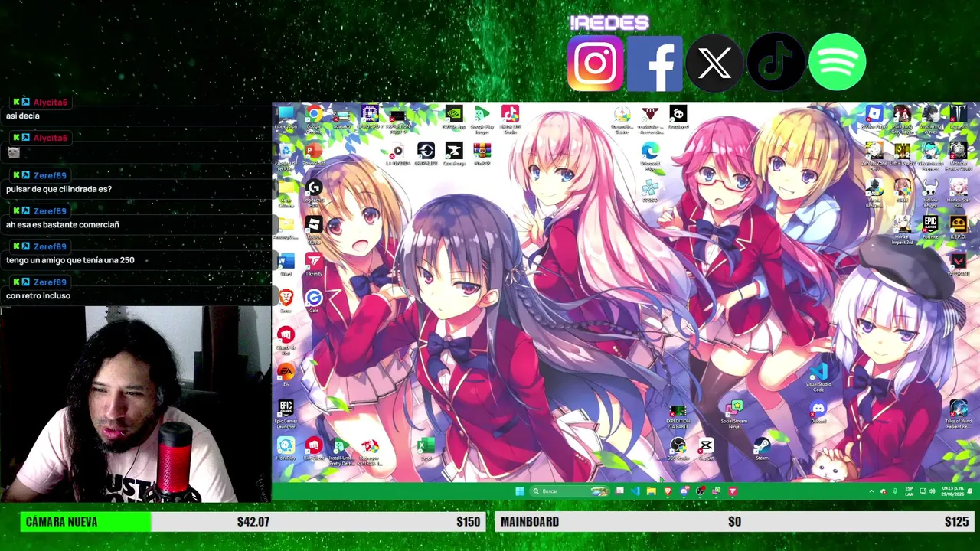The width and height of the screenshot is (980, 551).
Task: Open File Explorer from the taskbar
Action: pyautogui.click(x=651, y=491)
